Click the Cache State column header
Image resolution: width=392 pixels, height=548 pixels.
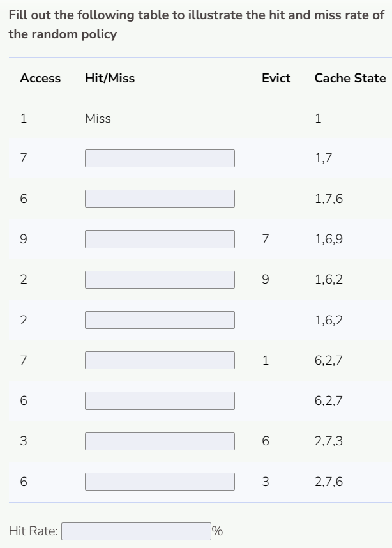(349, 78)
